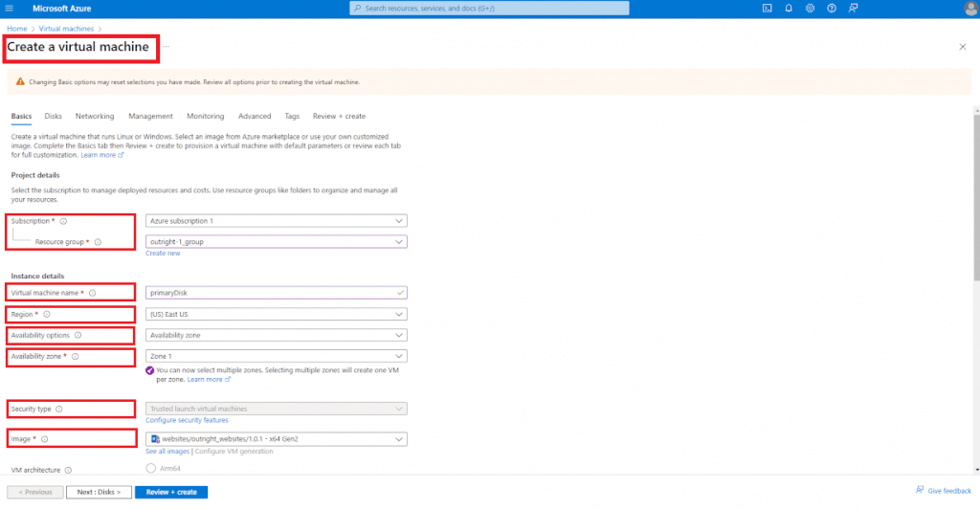Click Configure VM generation link

point(234,452)
